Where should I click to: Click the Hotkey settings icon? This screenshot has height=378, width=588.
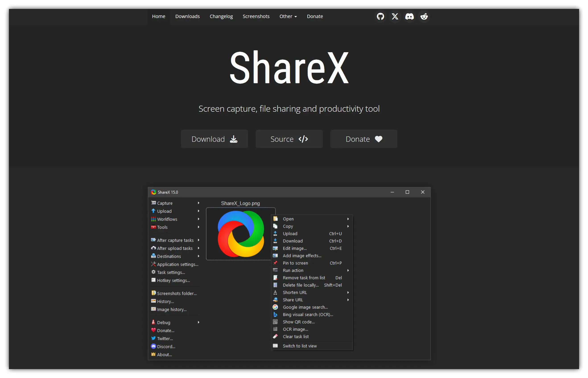point(153,280)
